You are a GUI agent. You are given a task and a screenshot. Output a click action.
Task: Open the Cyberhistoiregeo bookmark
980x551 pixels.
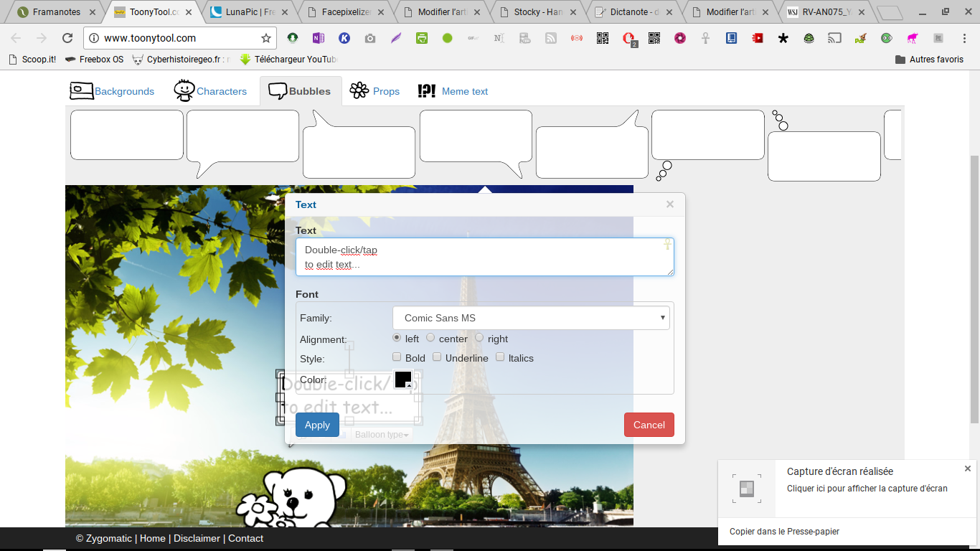[182, 60]
